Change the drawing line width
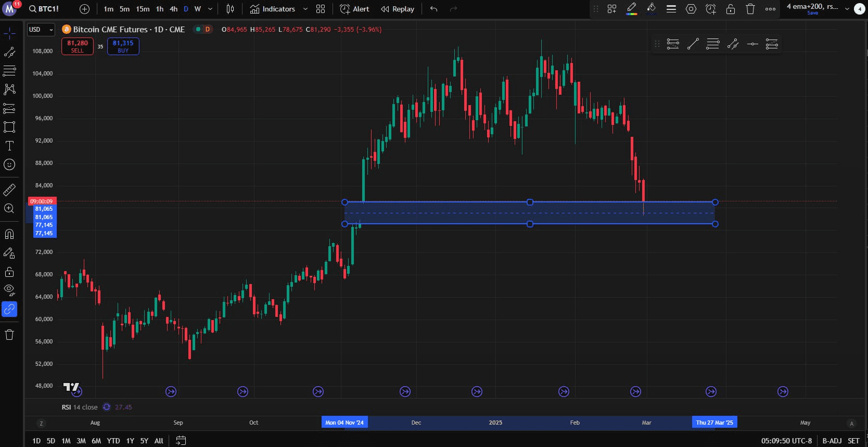Screen dimensions: 868x447 pyautogui.click(x=671, y=9)
